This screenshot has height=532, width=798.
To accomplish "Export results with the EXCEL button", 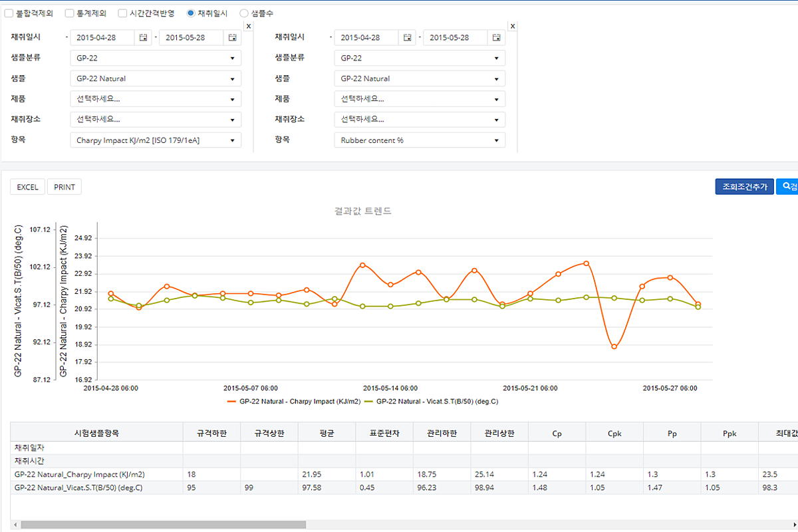I will (27, 187).
